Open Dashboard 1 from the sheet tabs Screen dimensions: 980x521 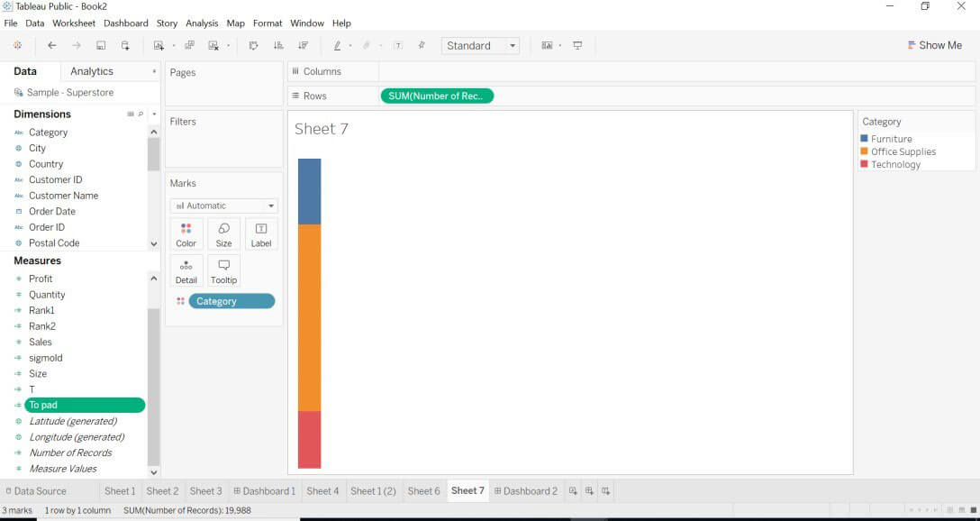coord(264,490)
